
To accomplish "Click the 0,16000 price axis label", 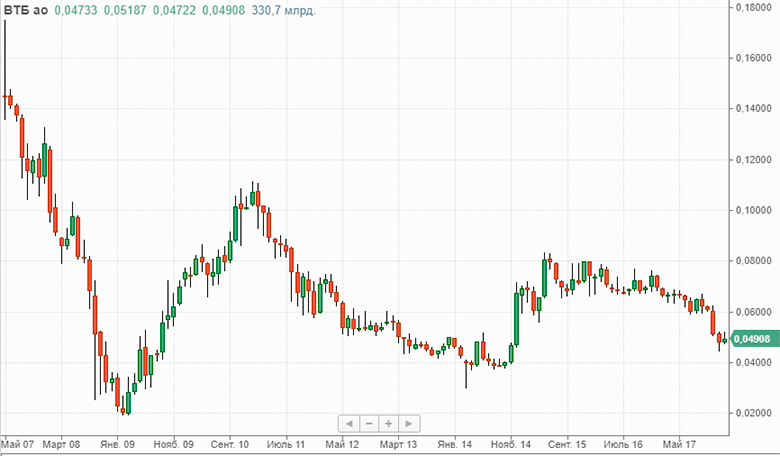I will [x=754, y=58].
